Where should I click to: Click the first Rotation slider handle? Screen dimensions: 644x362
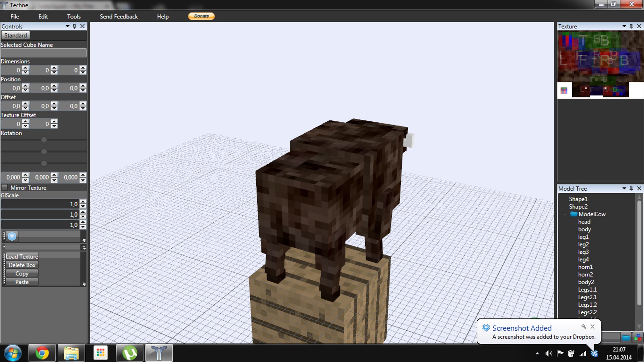click(44, 140)
